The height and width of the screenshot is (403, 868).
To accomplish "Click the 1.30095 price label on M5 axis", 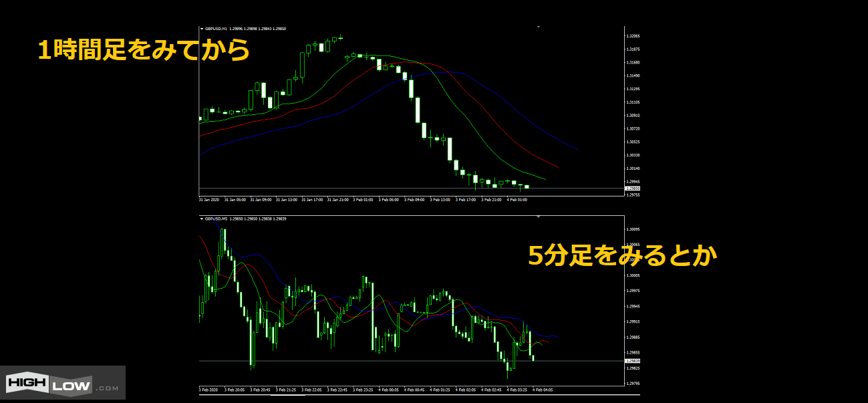I will tap(633, 229).
